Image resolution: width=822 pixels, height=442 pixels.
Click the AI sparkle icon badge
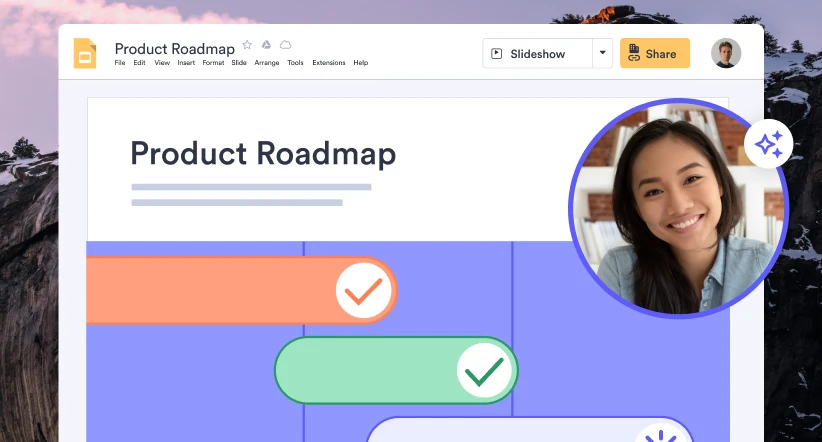point(769,144)
